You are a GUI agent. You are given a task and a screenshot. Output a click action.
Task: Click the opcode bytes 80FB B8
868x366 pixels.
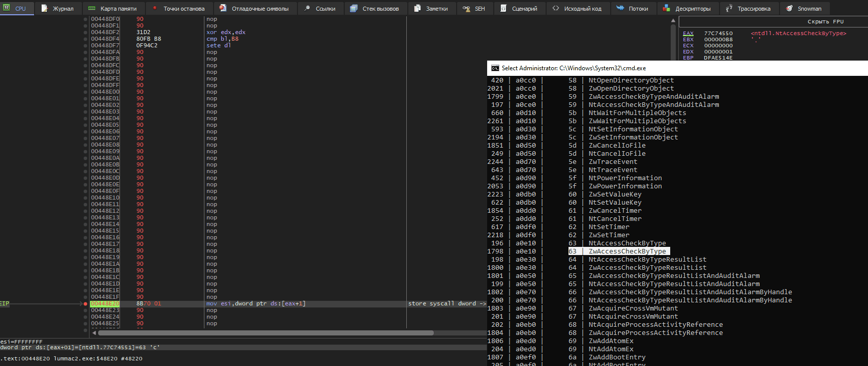[x=148, y=39]
